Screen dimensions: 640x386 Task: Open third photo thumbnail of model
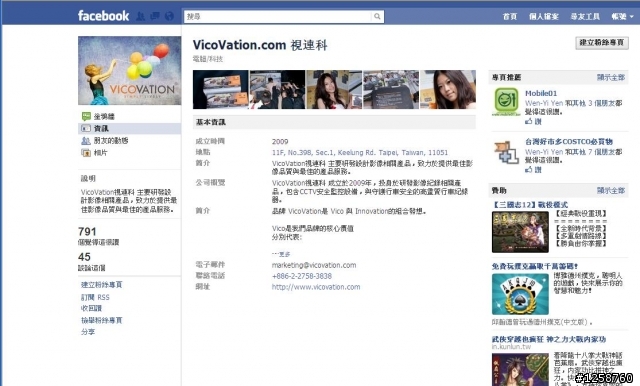[334, 89]
